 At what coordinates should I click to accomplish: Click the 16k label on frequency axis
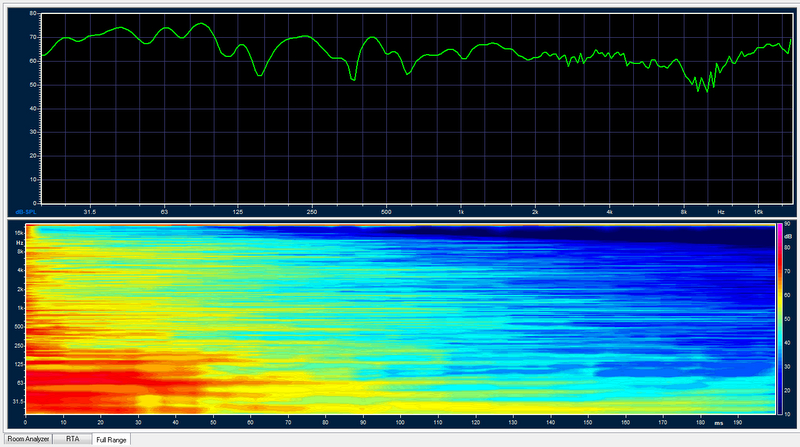pyautogui.click(x=760, y=212)
